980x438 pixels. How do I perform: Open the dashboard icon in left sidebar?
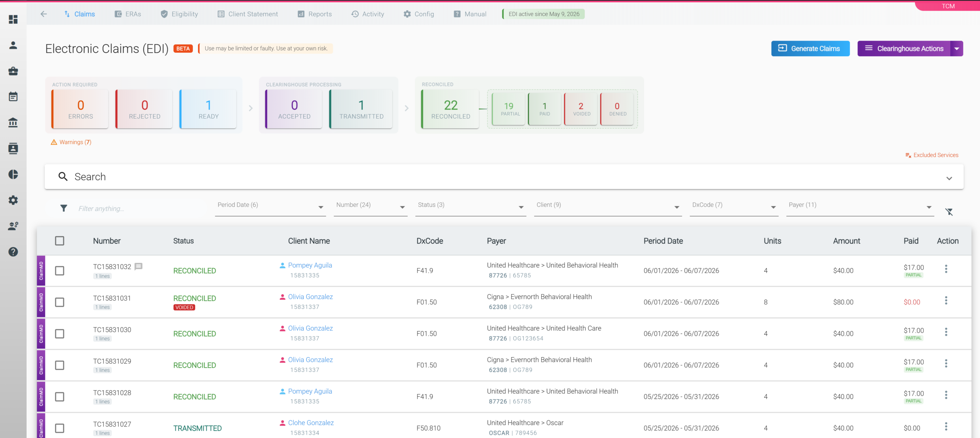[13, 19]
